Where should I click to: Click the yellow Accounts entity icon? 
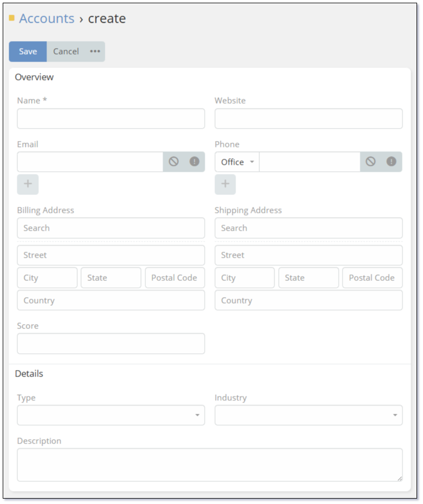12,18
